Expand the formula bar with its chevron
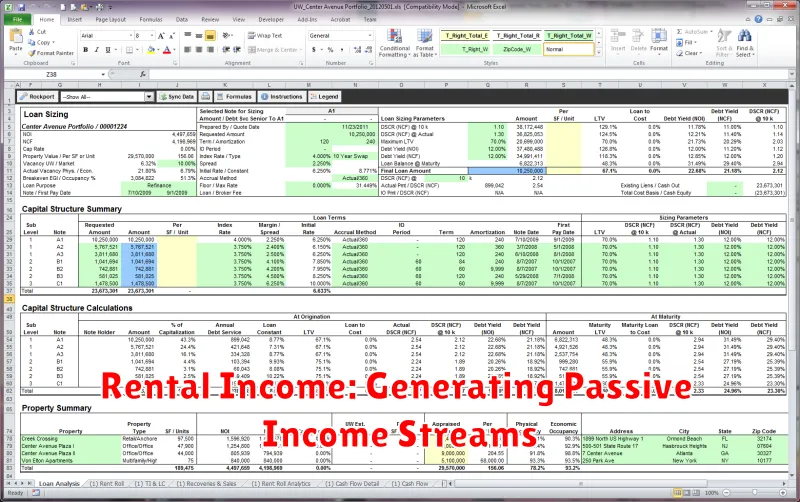Image resolution: width=800 pixels, height=502 pixels. pyautogui.click(x=792, y=74)
